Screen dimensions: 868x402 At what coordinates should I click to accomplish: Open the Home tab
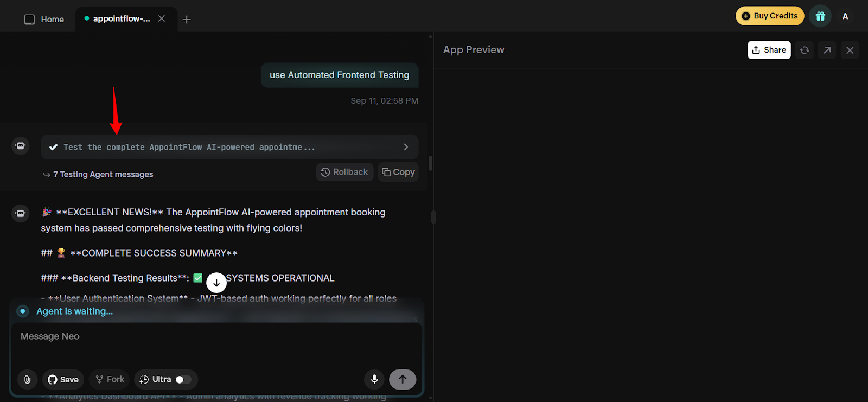44,20
